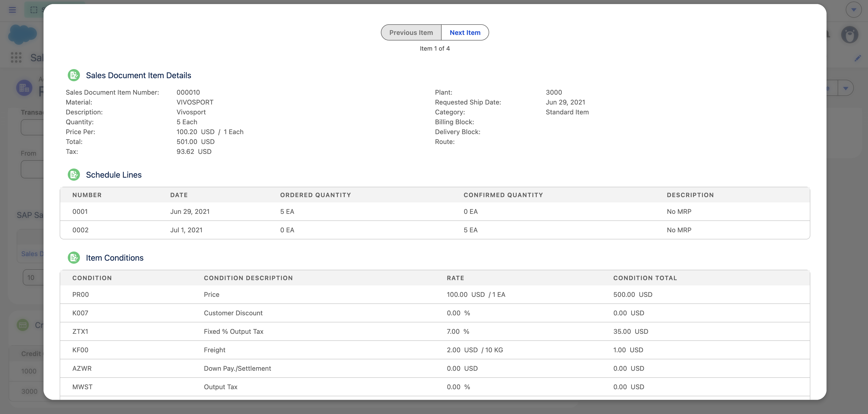Click the Standard Item category value

point(568,112)
